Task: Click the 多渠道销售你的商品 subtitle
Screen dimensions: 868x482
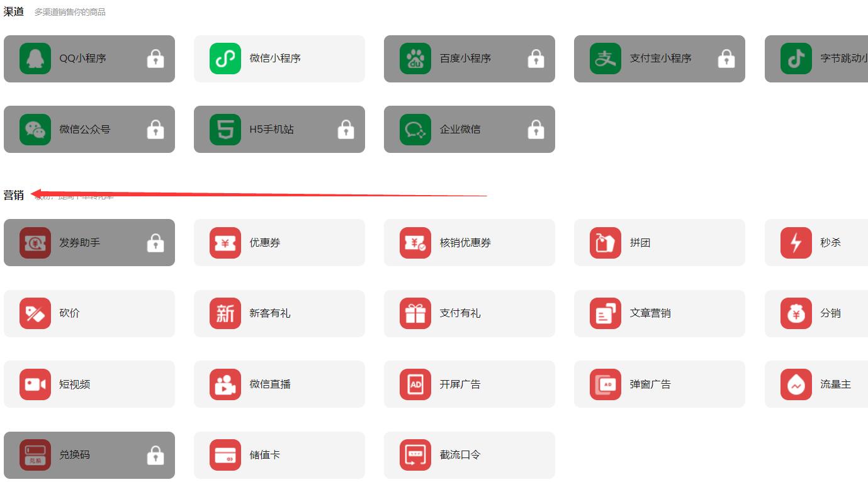Action: tap(70, 12)
